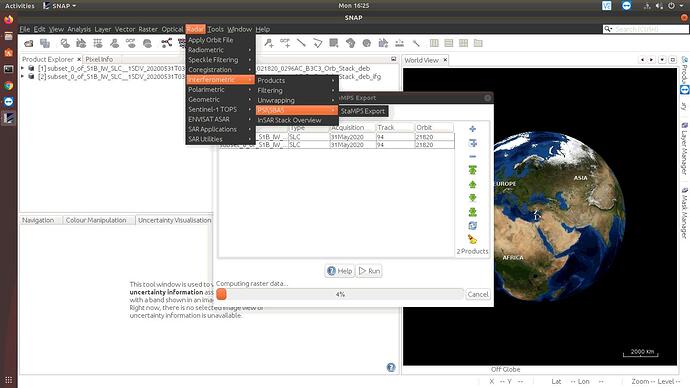Screen dimensions: 690x388
Task: Select the pin placing tool icon
Action: (x=269, y=43)
